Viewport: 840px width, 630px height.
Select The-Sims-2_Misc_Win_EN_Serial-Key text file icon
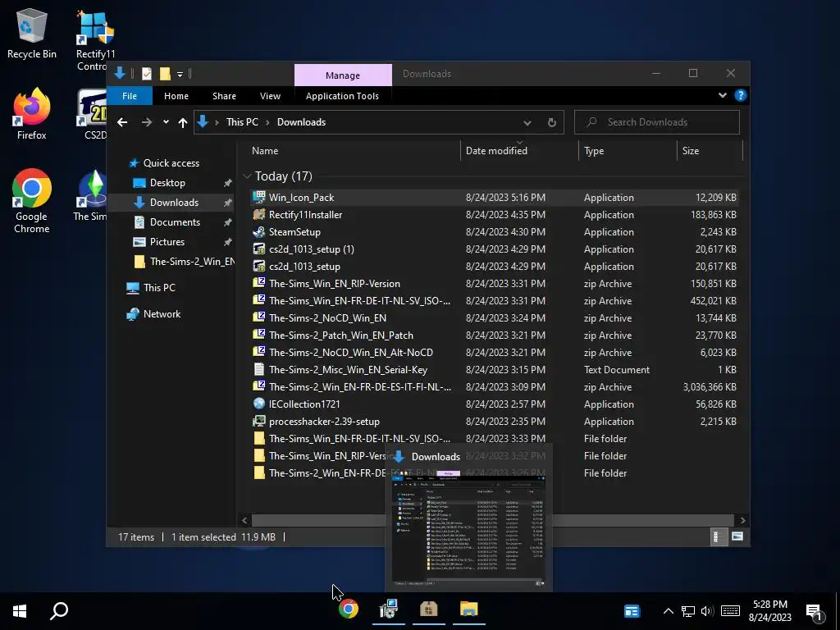click(x=259, y=370)
